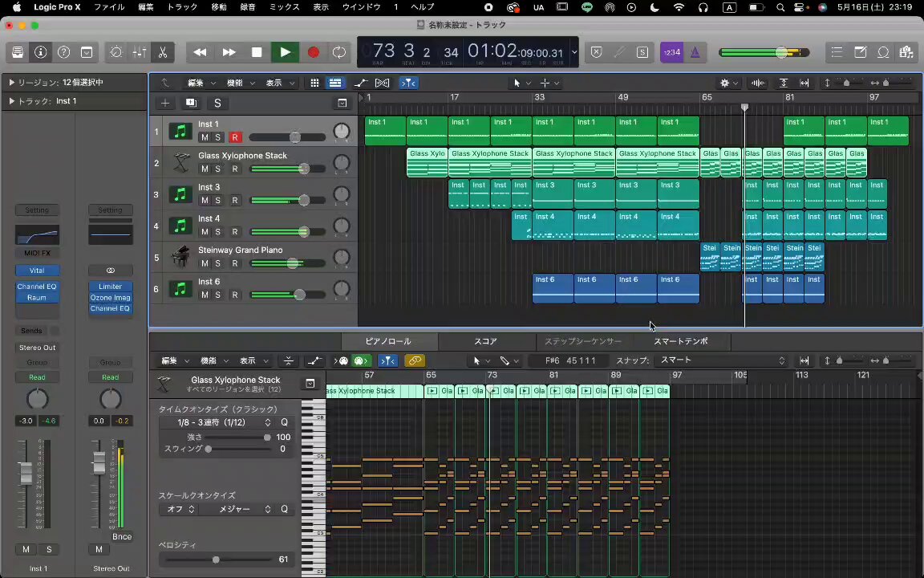Image resolution: width=924 pixels, height=578 pixels.
Task: Disable record-enable on the Inst 1 track
Action: pos(234,137)
